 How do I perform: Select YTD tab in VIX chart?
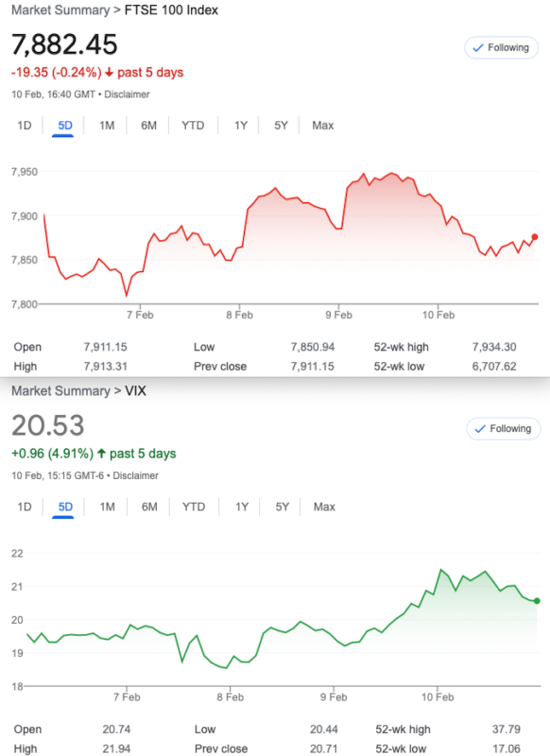[x=194, y=507]
